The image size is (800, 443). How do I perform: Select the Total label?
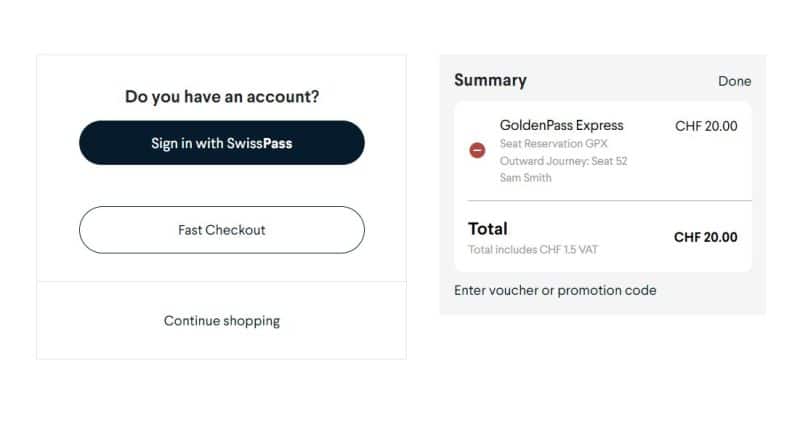coord(487,229)
